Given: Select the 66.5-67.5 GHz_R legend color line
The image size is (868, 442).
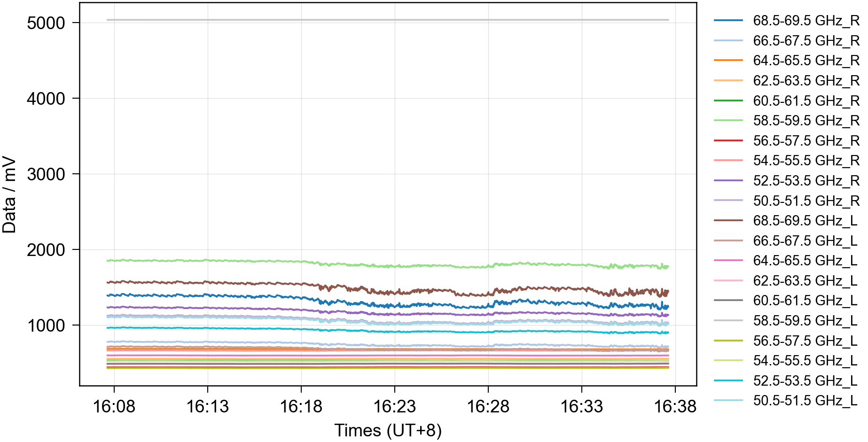Looking at the screenshot, I should [728, 41].
